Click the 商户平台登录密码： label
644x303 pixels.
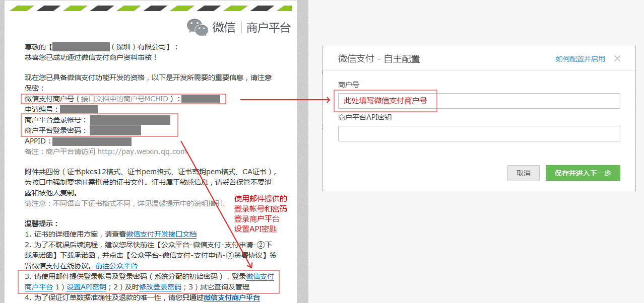56,131
